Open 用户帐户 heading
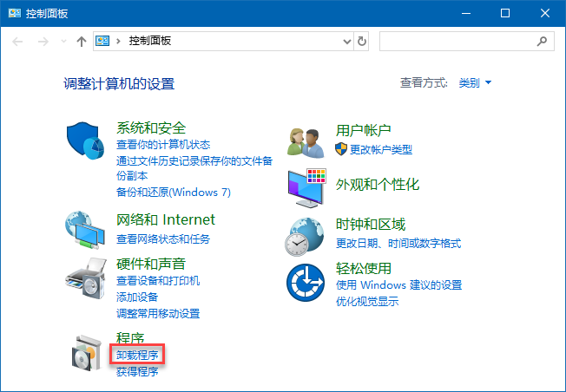Screen dimensions: 566x392 click(x=363, y=130)
